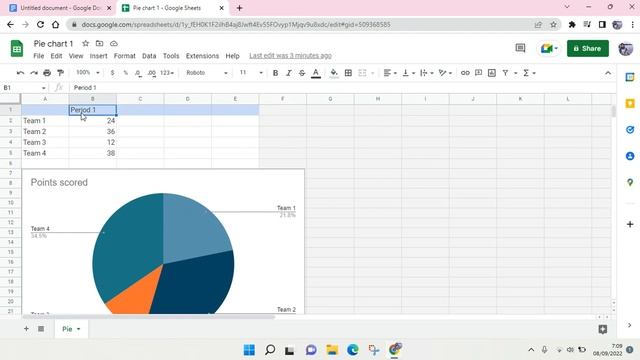Select the Paint format tool
The width and height of the screenshot is (640, 360).
[x=60, y=73]
